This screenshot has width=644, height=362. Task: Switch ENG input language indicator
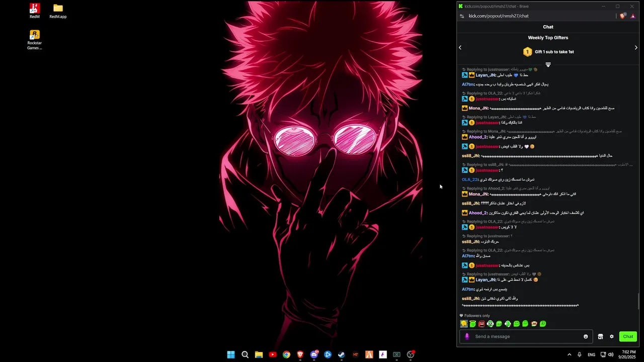pos(592,354)
